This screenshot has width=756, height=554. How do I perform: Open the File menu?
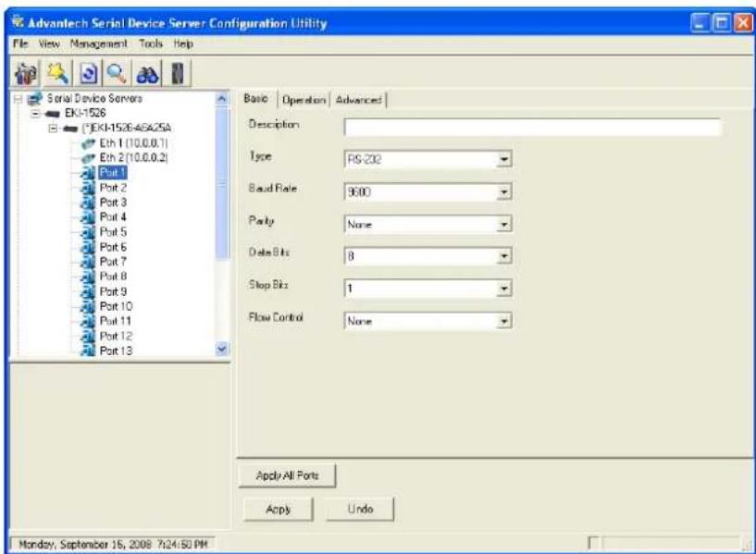[x=20, y=43]
